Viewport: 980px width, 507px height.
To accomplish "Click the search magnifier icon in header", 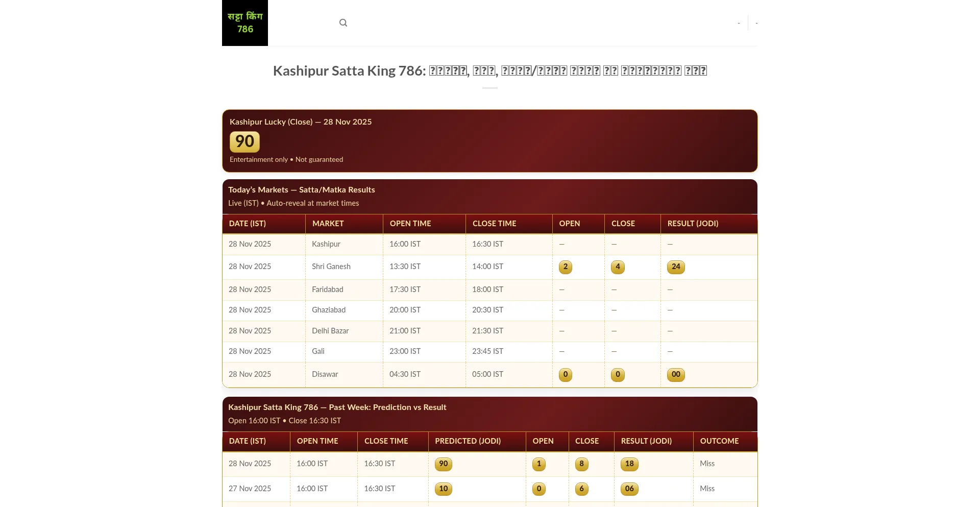I will coord(343,23).
